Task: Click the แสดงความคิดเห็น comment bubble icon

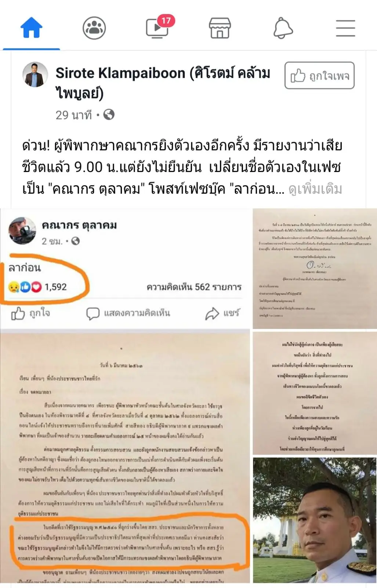Action: point(93,313)
